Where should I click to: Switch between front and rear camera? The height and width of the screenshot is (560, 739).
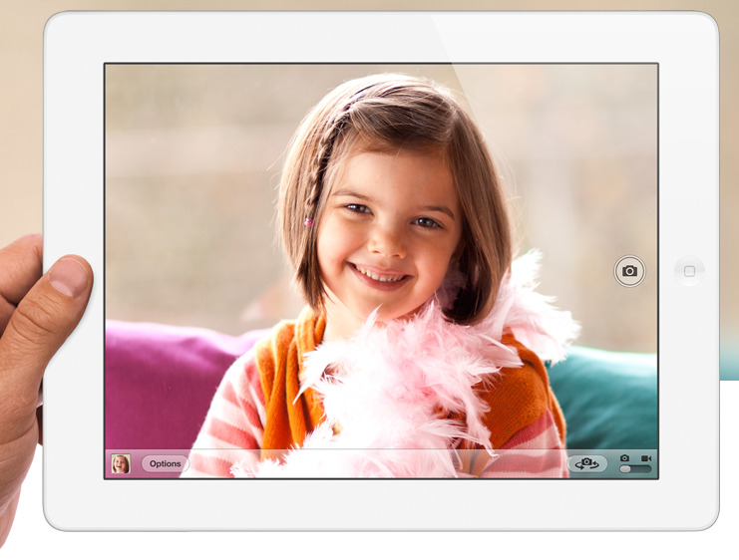point(586,463)
